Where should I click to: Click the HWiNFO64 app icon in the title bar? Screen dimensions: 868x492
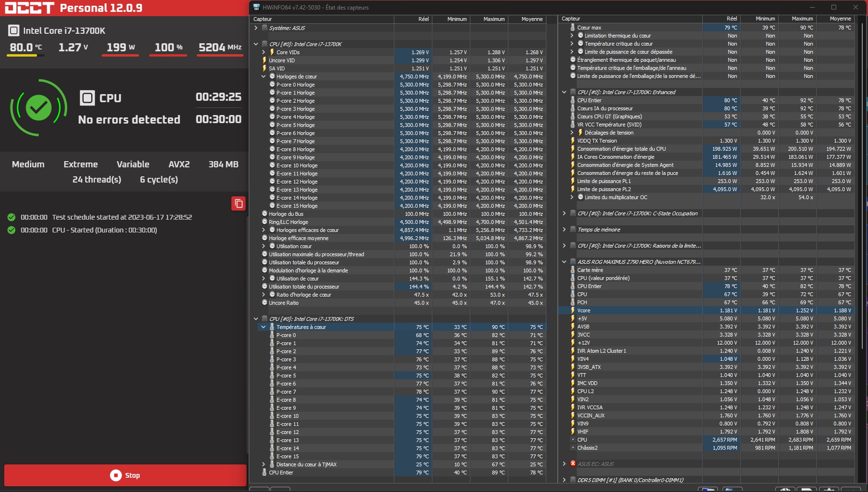pos(257,7)
